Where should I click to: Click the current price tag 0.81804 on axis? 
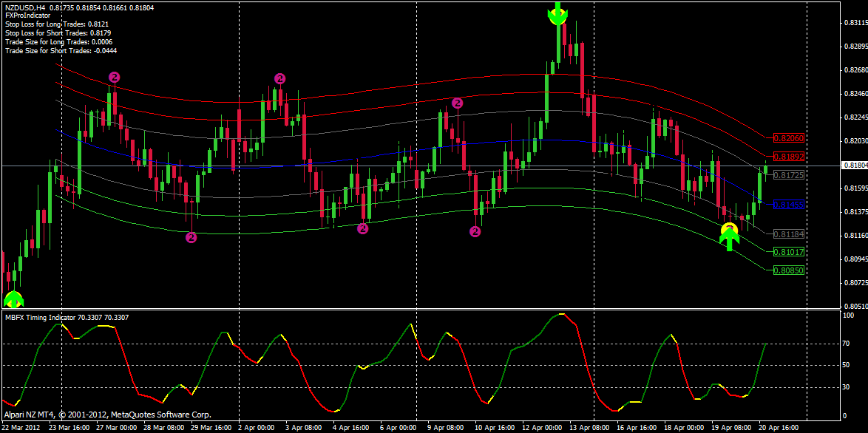click(854, 166)
